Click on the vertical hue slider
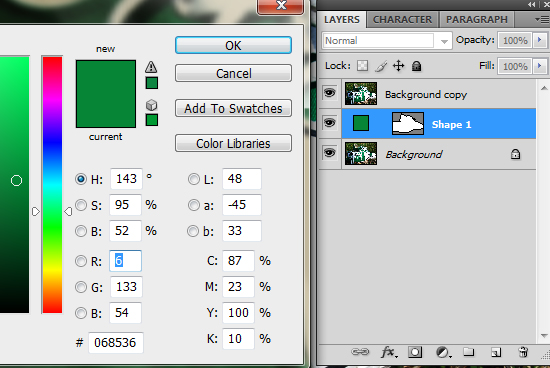The height and width of the screenshot is (368, 550). coord(52,184)
